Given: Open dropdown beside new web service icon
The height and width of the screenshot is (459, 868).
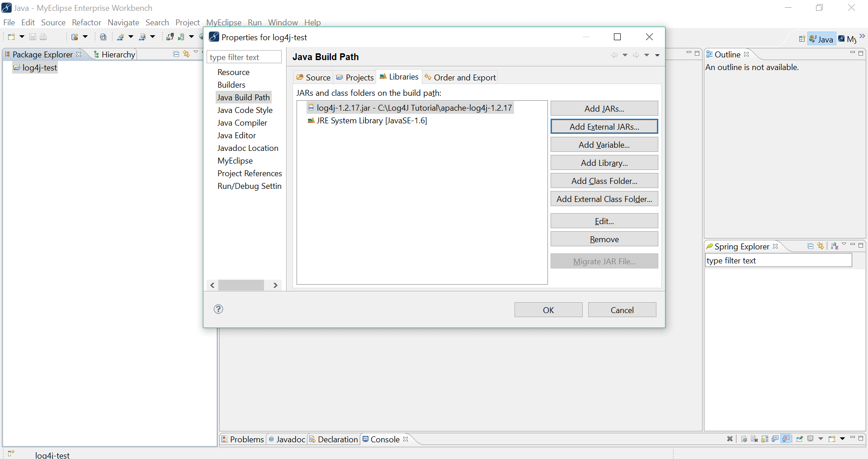Looking at the screenshot, I should (131, 37).
